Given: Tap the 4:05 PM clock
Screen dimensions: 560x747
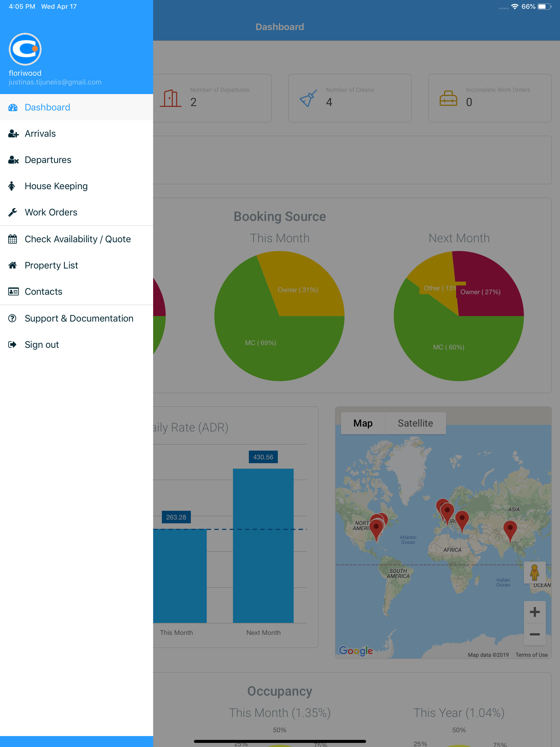Looking at the screenshot, I should [x=22, y=6].
